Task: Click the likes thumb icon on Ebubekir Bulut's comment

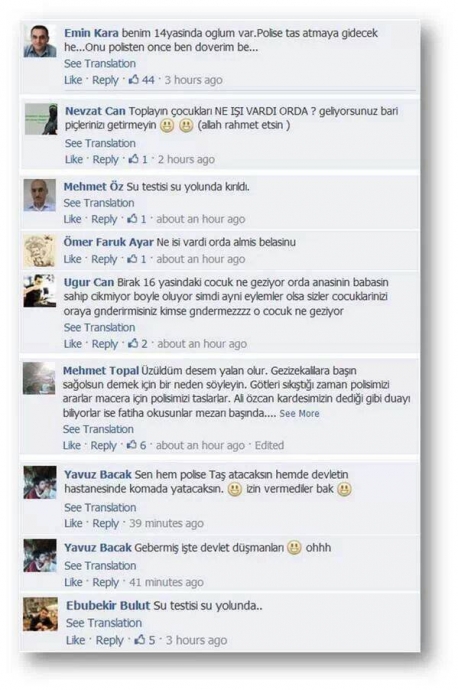Action: pyautogui.click(x=140, y=639)
